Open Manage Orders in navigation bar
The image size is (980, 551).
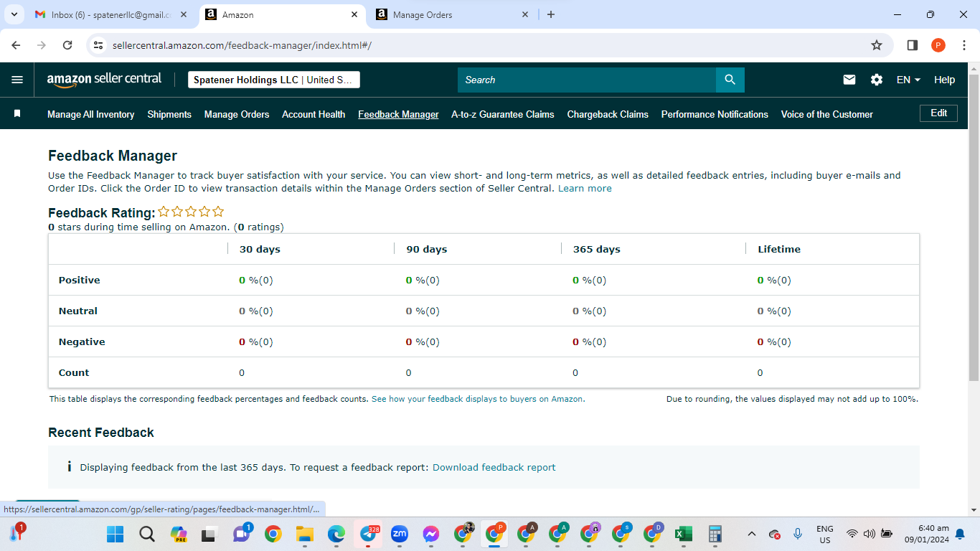(x=237, y=114)
